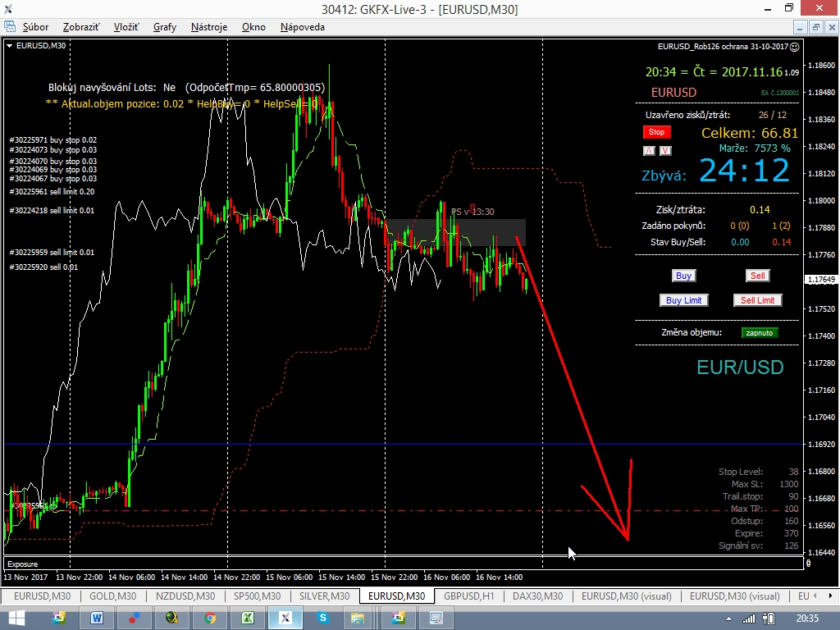Viewport: 840px width, 630px height.
Task: Click the chart document icon beside Súbor
Action: [9, 27]
